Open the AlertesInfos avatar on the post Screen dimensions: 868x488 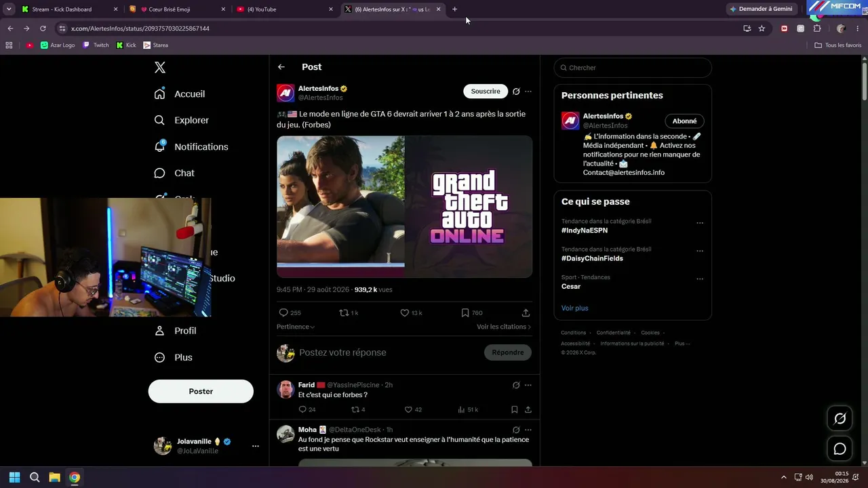click(285, 93)
